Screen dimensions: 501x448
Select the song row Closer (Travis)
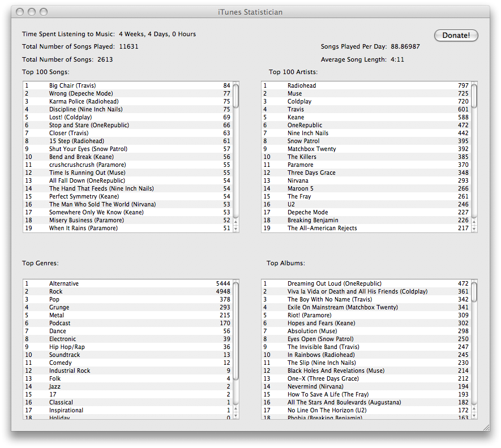[x=128, y=133]
